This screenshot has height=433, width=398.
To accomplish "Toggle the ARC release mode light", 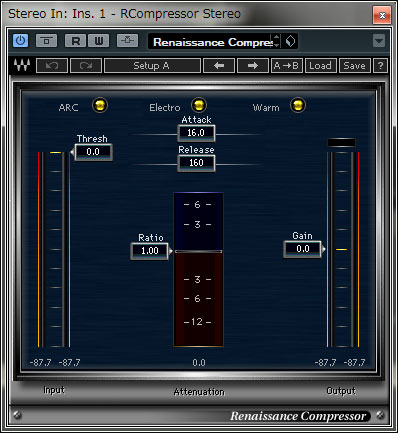I will pyautogui.click(x=100, y=105).
